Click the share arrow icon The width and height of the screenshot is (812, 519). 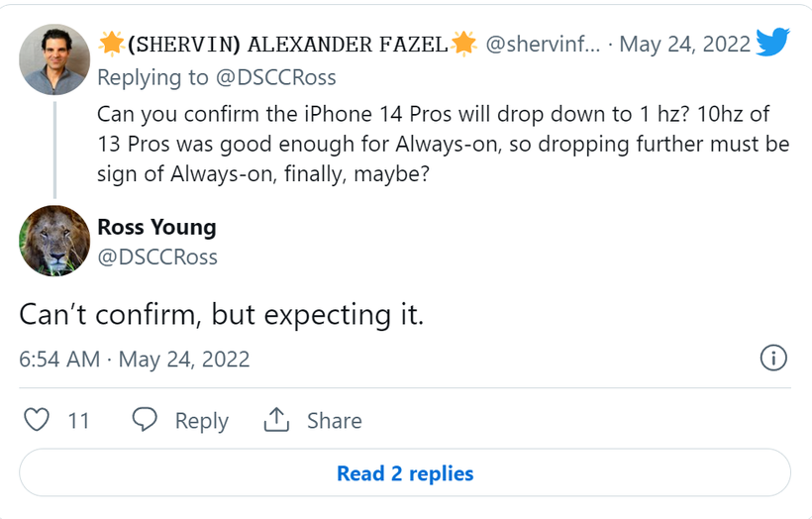tap(274, 420)
